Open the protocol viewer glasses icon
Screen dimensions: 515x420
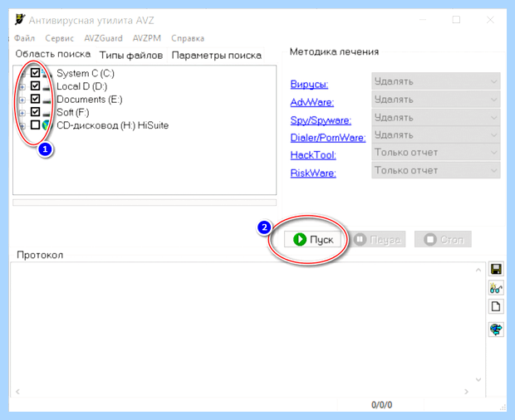[x=496, y=288]
